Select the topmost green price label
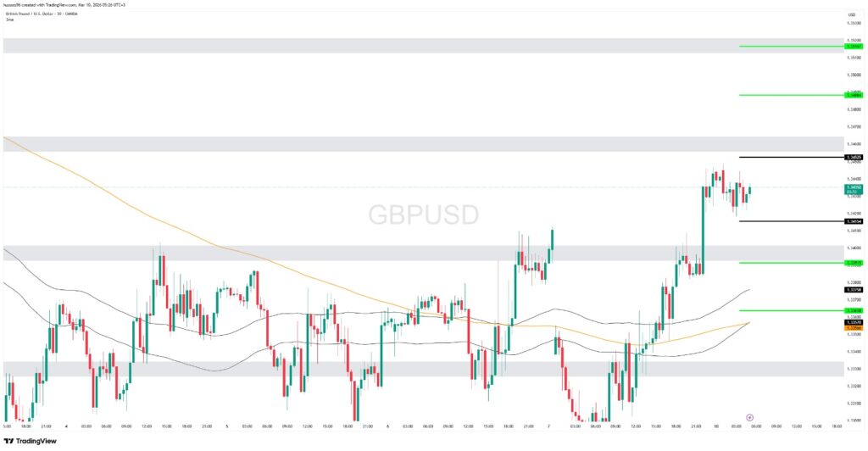Image resolution: width=868 pixels, height=451 pixels. [854, 46]
